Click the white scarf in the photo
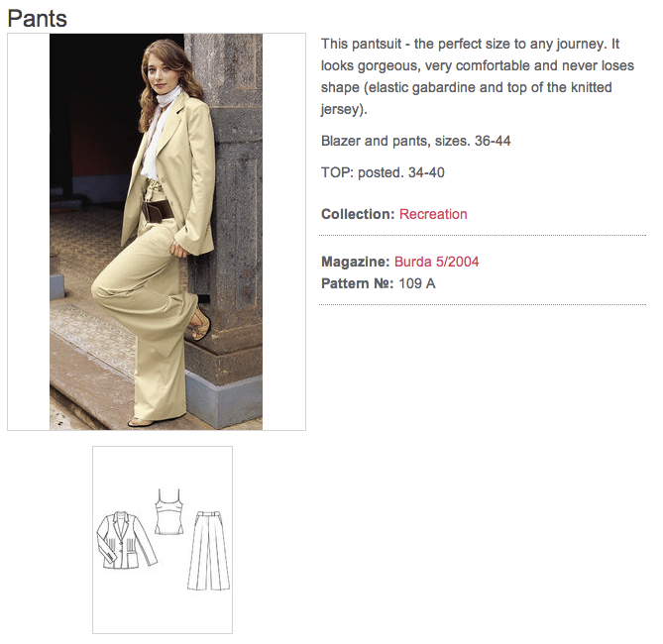663x644 pixels. click(159, 133)
